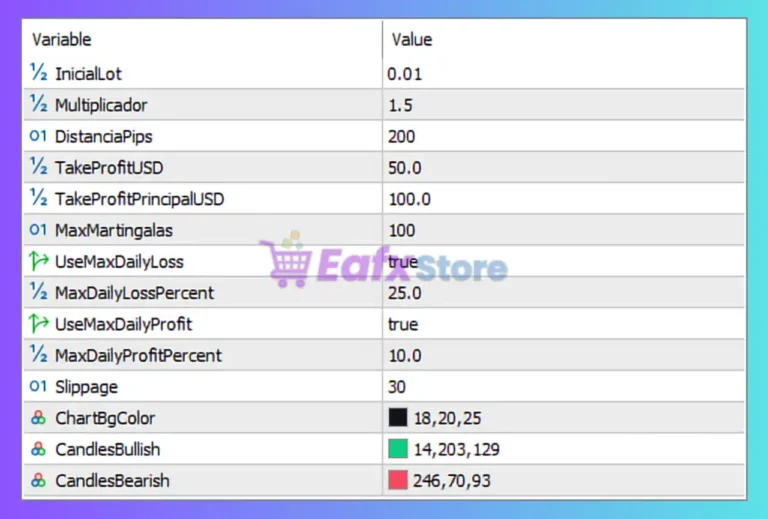Edit the DistanciaPips value 200
Image resolution: width=768 pixels, height=519 pixels.
coord(402,137)
